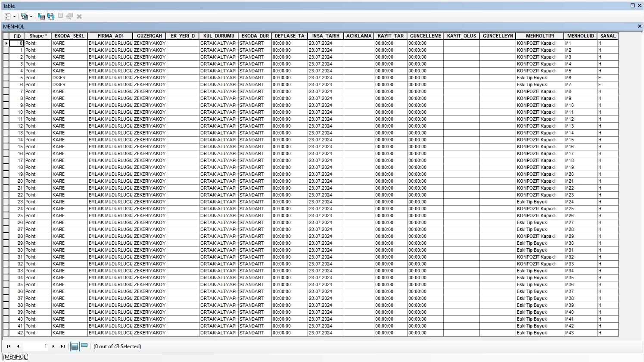Select the MENHOL tab at the bottom
Image resolution: width=644 pixels, height=362 pixels.
point(16,357)
